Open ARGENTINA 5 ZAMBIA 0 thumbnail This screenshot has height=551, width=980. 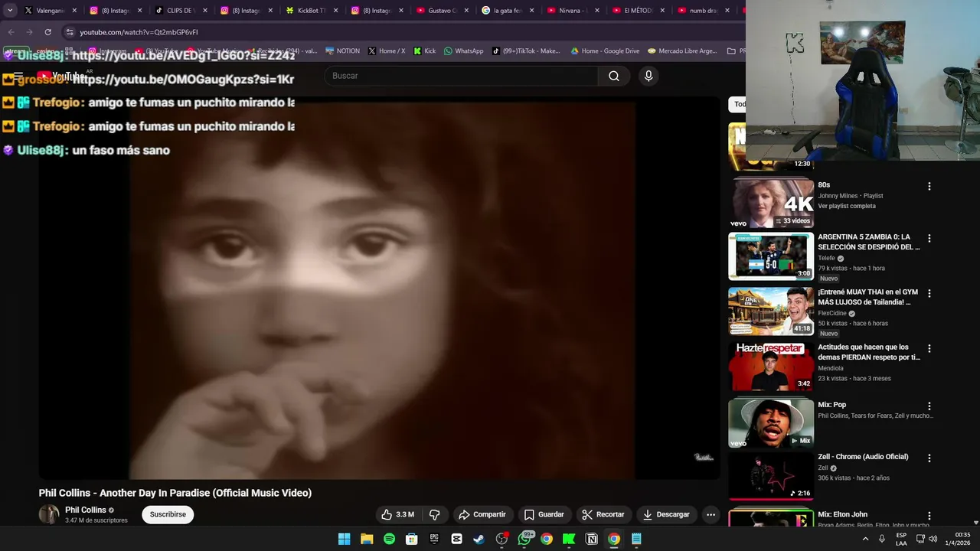(771, 256)
